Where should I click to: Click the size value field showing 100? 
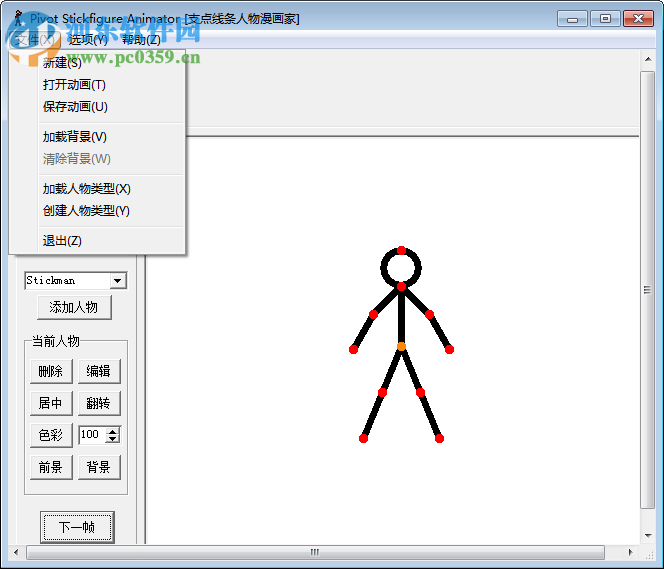point(92,435)
